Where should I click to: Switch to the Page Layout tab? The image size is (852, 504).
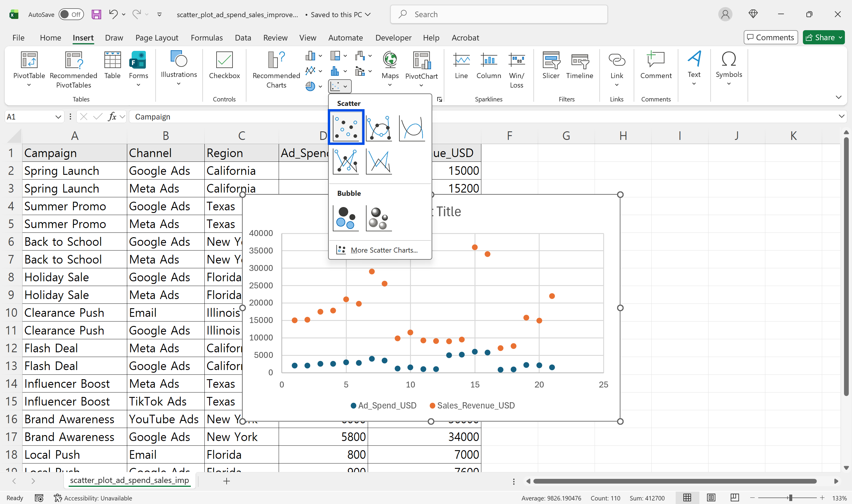[156, 38]
